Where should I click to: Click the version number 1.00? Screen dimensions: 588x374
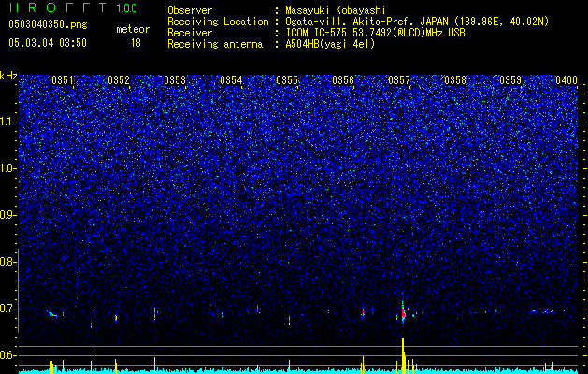[x=127, y=8]
